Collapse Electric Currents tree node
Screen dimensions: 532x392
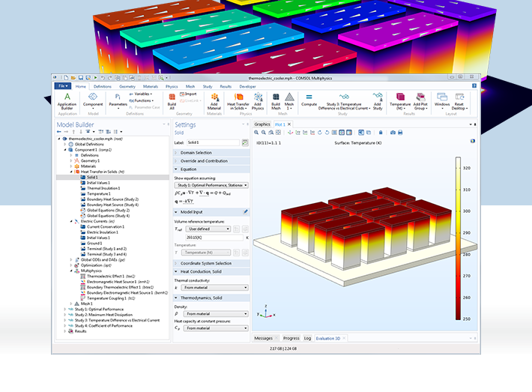pos(71,221)
